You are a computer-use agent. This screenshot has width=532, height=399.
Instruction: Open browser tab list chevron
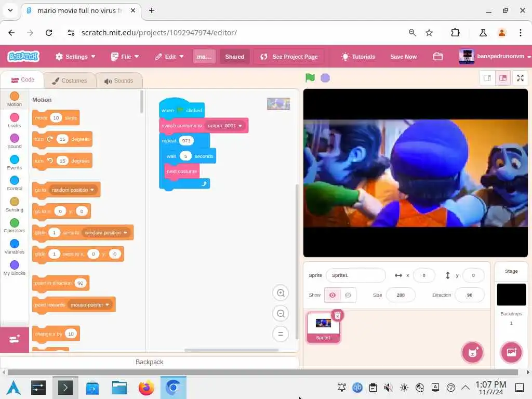(x=10, y=10)
